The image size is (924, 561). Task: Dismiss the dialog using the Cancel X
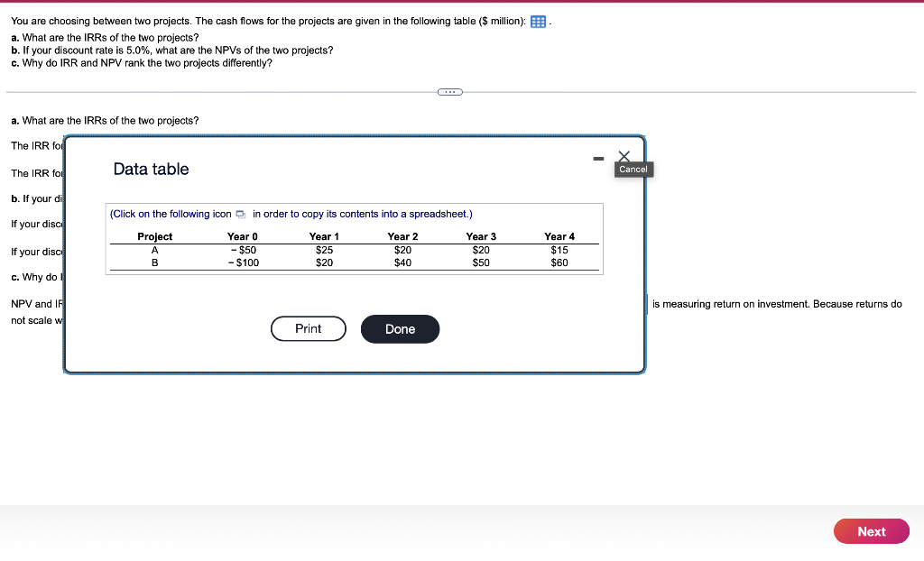[624, 156]
